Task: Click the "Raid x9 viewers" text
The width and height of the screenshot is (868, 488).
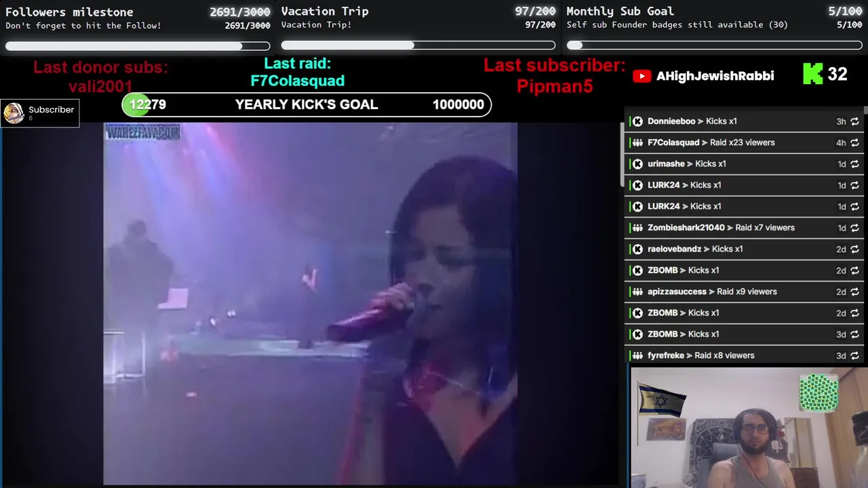Action: pos(747,291)
